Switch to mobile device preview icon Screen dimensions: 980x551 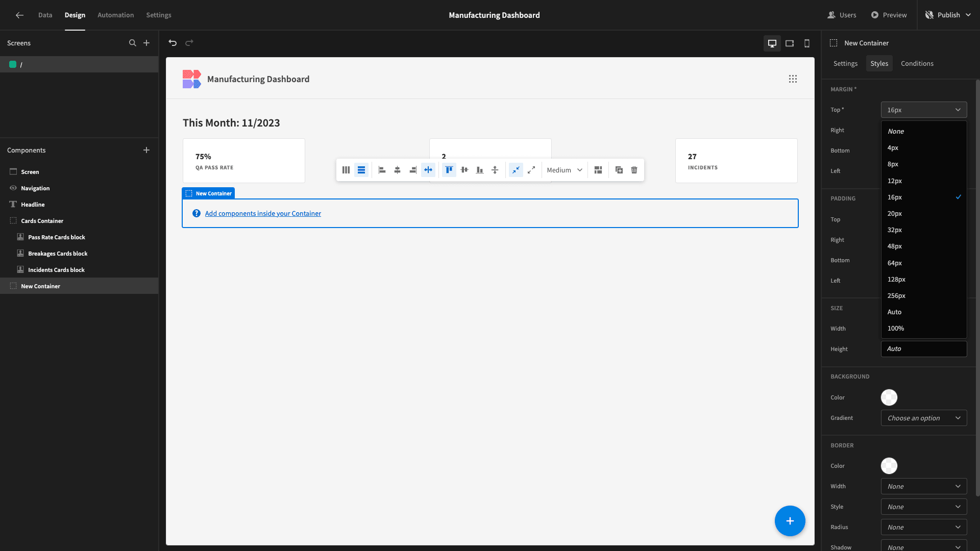coord(807,43)
